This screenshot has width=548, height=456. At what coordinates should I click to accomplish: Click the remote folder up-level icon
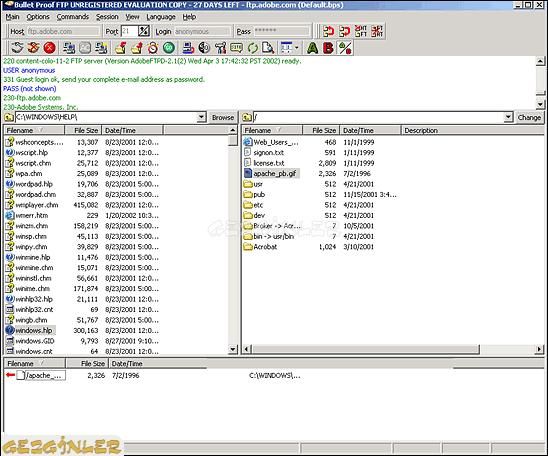point(247,117)
